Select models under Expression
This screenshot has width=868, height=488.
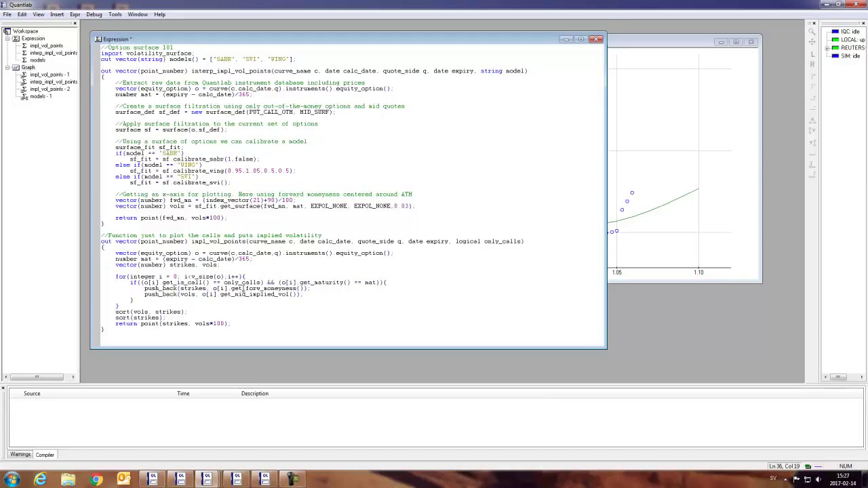tap(37, 60)
